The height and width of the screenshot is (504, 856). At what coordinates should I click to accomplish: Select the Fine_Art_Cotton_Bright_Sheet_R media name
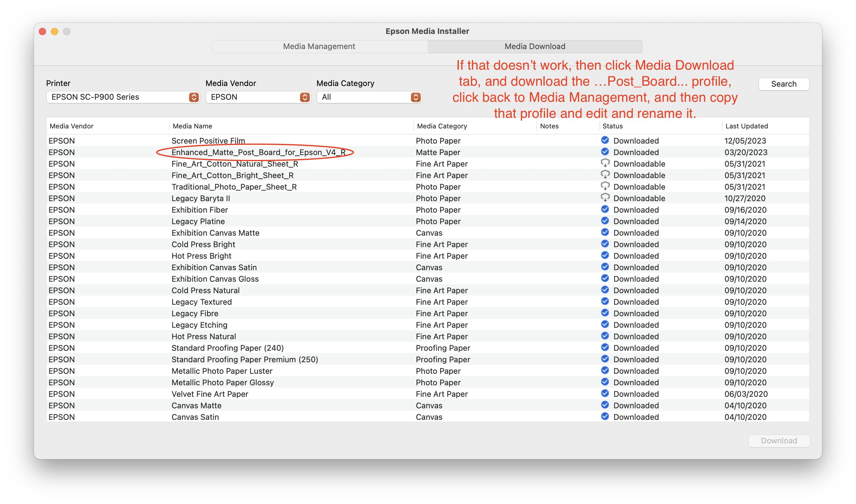[x=232, y=176]
